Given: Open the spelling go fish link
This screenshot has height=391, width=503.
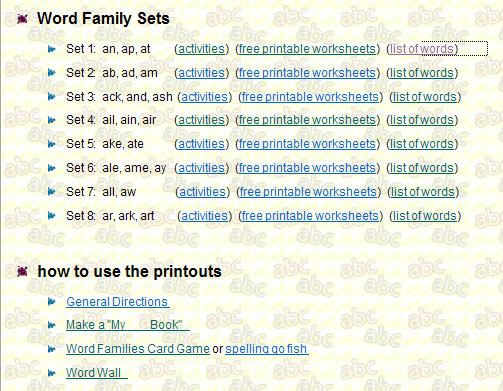Looking at the screenshot, I should (x=267, y=349).
